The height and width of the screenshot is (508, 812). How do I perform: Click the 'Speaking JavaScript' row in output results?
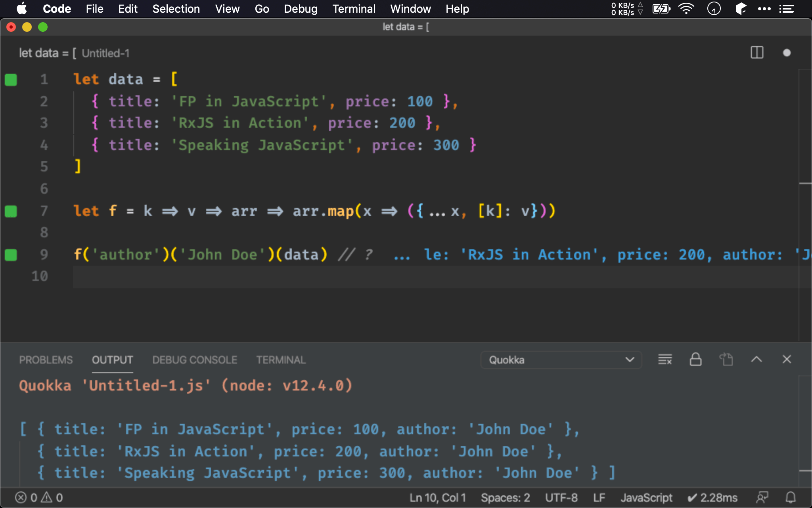pos(326,473)
